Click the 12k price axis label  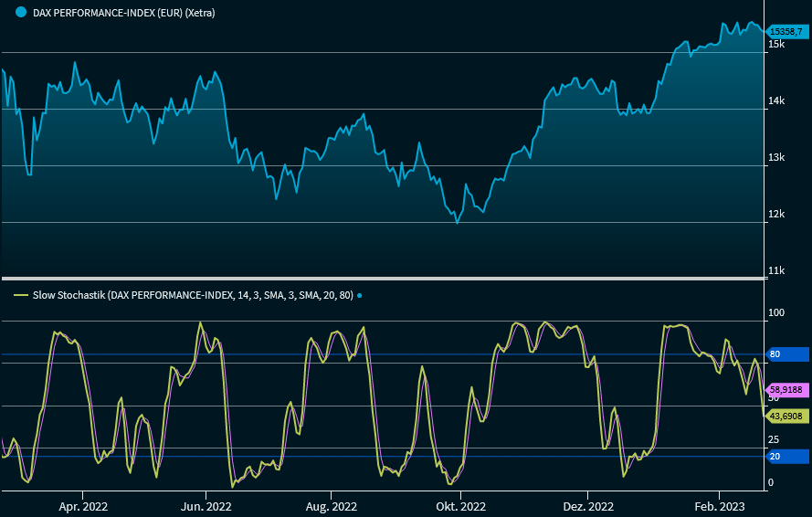[x=775, y=214]
